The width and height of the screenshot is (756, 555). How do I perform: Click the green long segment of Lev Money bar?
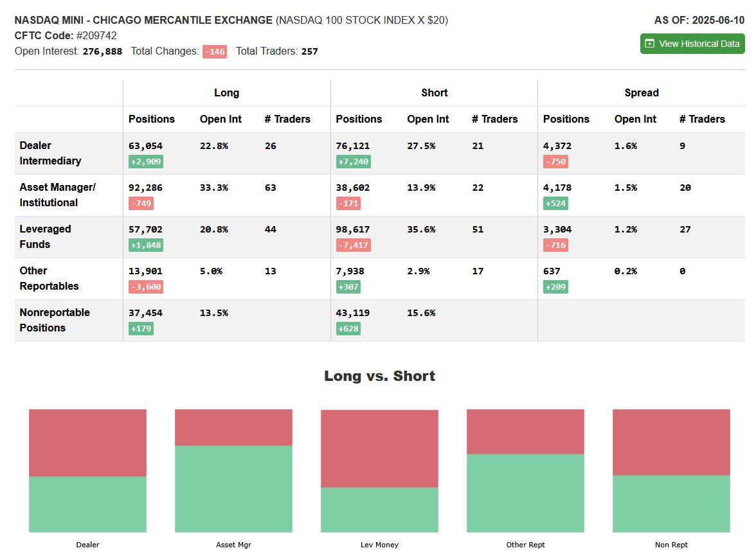click(379, 510)
